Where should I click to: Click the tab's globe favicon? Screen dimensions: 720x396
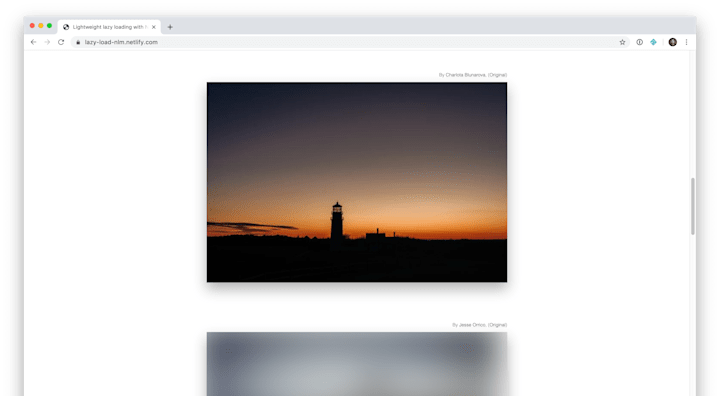[x=66, y=27]
